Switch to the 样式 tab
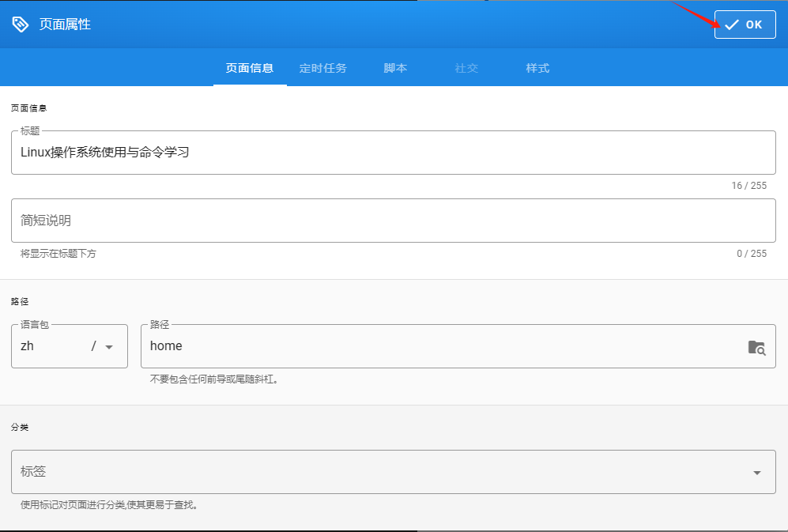Screen dimensions: 788x532 tap(537, 68)
